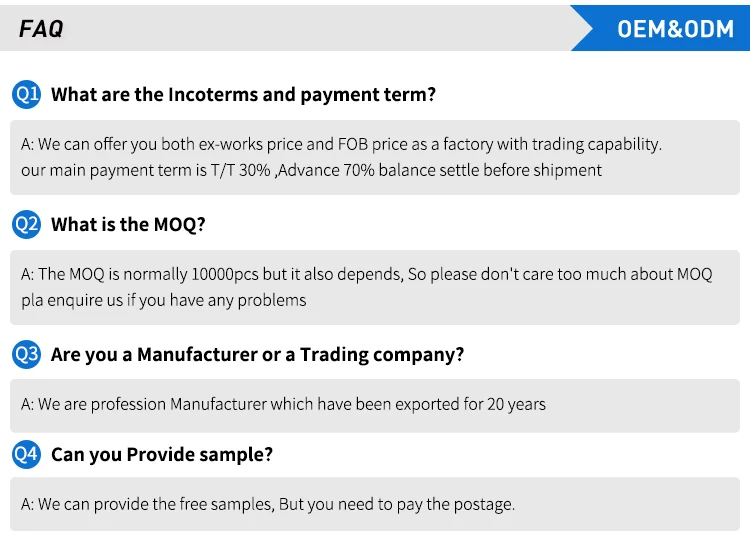Click the "MOQ is normally 10000pcs" answer line
This screenshot has width=750, height=541.
click(x=366, y=274)
